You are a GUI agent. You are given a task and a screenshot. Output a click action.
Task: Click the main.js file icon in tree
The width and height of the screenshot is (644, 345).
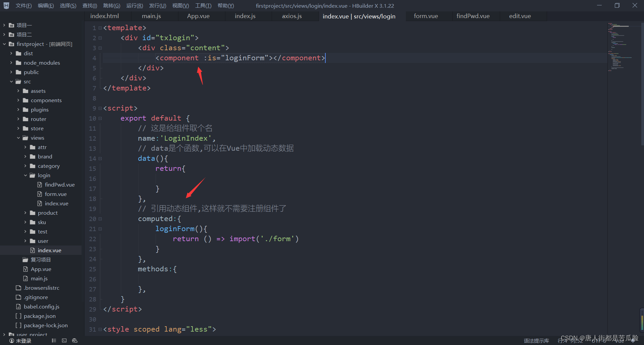click(25, 278)
